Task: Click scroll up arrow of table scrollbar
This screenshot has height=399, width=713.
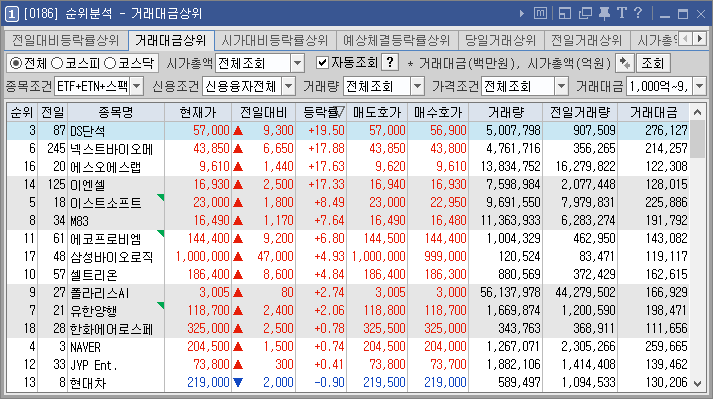Action: (698, 112)
